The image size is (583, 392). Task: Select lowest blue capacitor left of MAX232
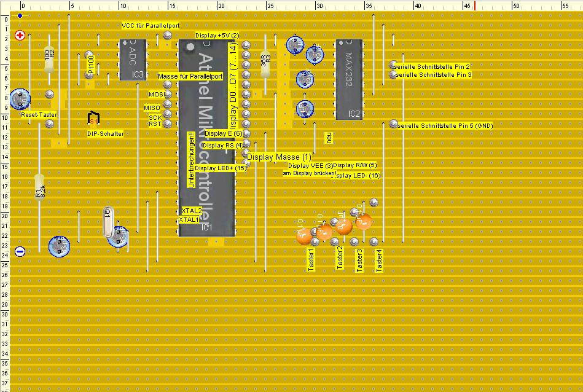point(305,109)
